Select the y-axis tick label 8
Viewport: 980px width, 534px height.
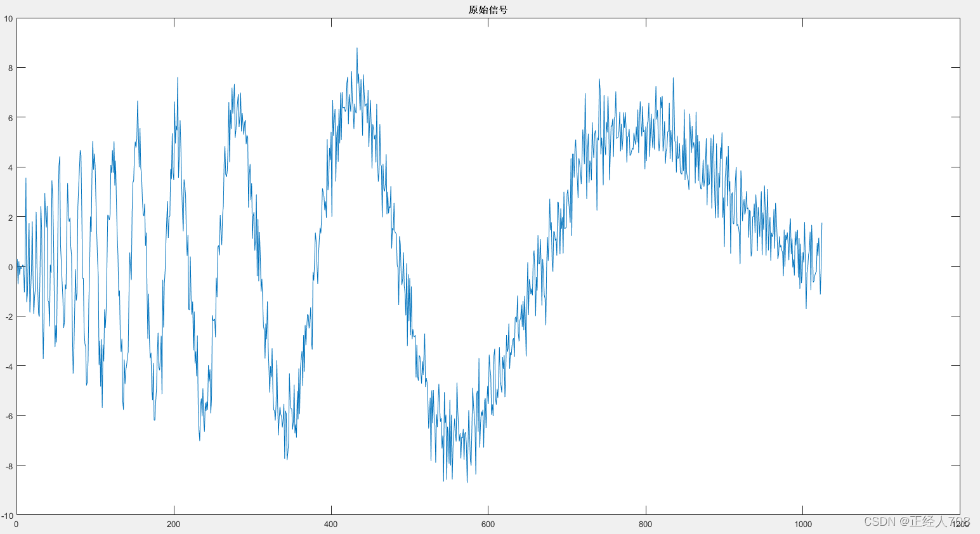click(10, 68)
